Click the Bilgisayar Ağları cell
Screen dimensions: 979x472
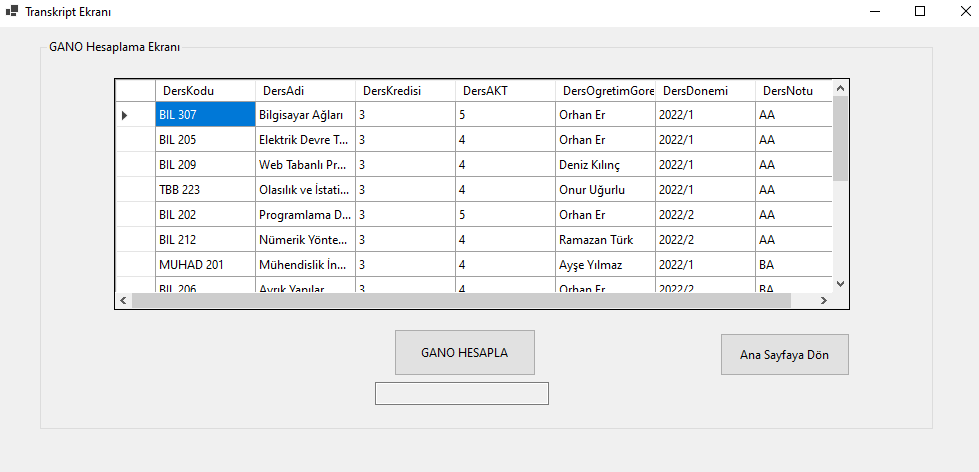[x=305, y=114]
